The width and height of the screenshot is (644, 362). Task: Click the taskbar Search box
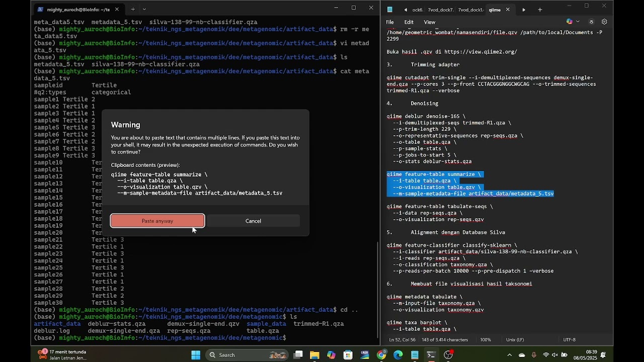tap(247, 355)
